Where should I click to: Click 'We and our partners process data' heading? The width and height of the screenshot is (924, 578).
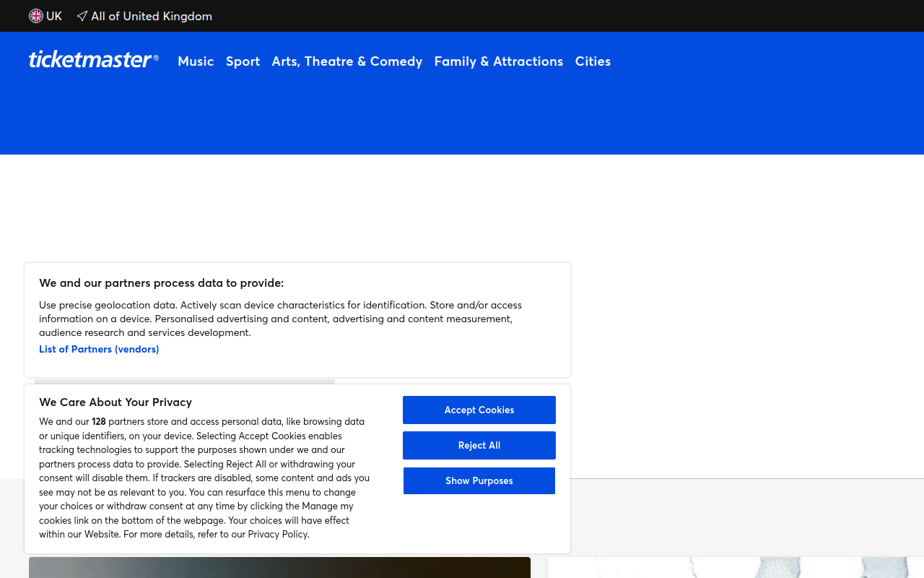coord(162,283)
